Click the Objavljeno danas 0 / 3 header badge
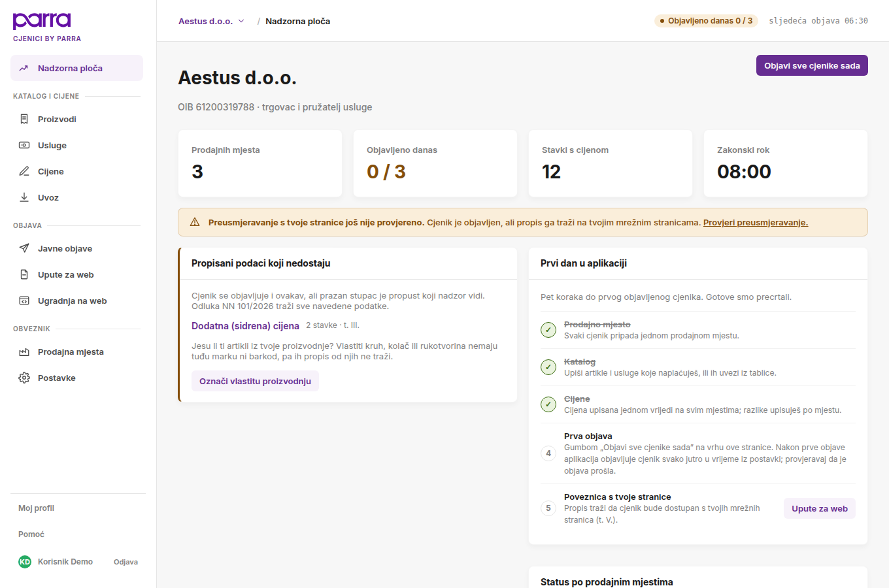 [x=706, y=21]
